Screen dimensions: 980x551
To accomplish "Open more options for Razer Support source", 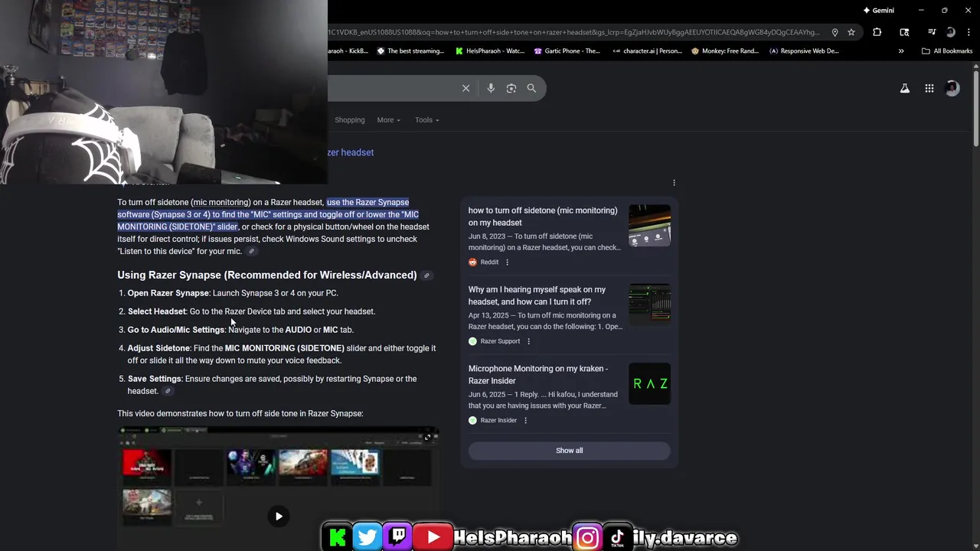I will [x=528, y=341].
